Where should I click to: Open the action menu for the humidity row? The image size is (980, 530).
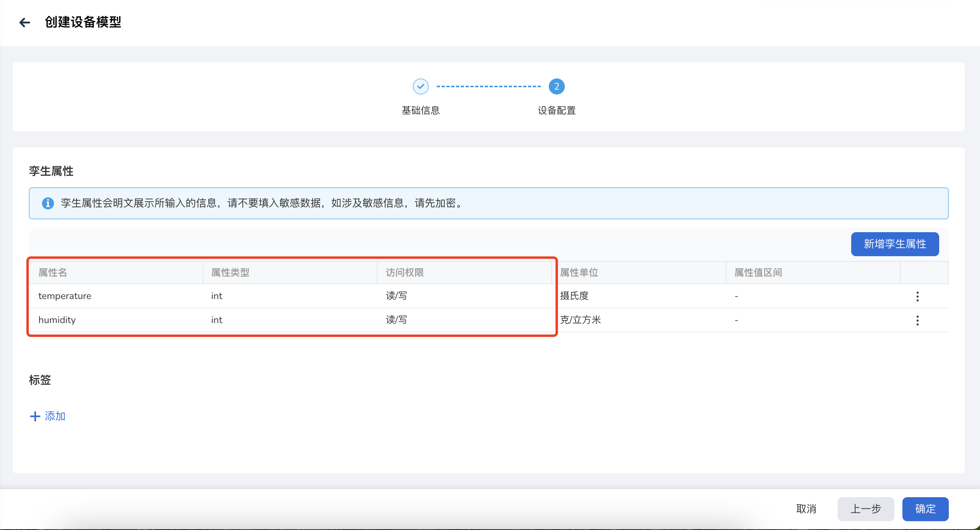[918, 320]
